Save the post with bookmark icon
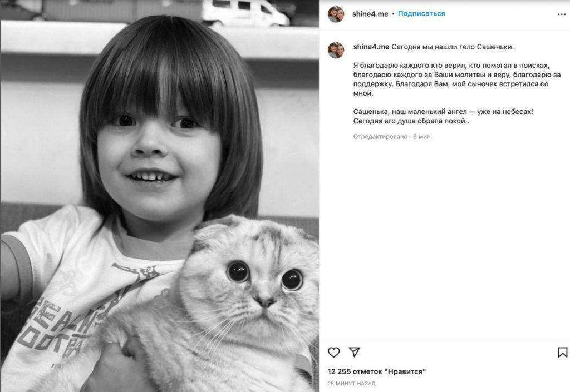This screenshot has height=392, width=570. pyautogui.click(x=562, y=352)
